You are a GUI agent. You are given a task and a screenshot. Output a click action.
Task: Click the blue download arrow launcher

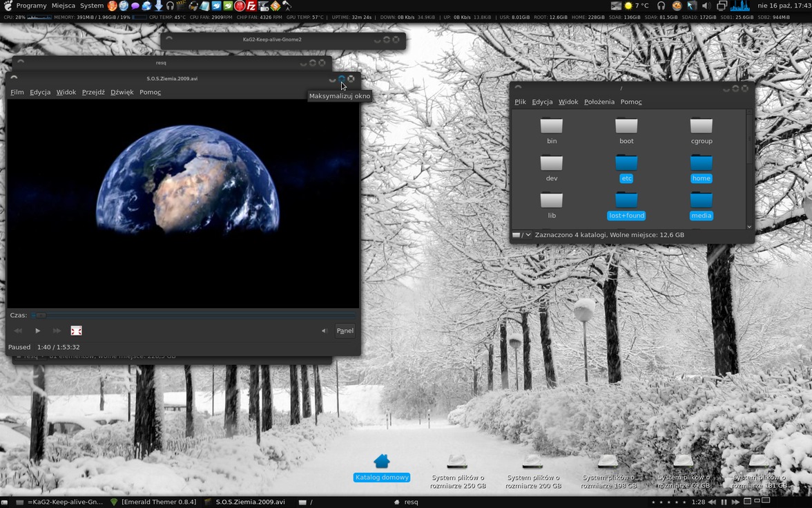pyautogui.click(x=159, y=6)
